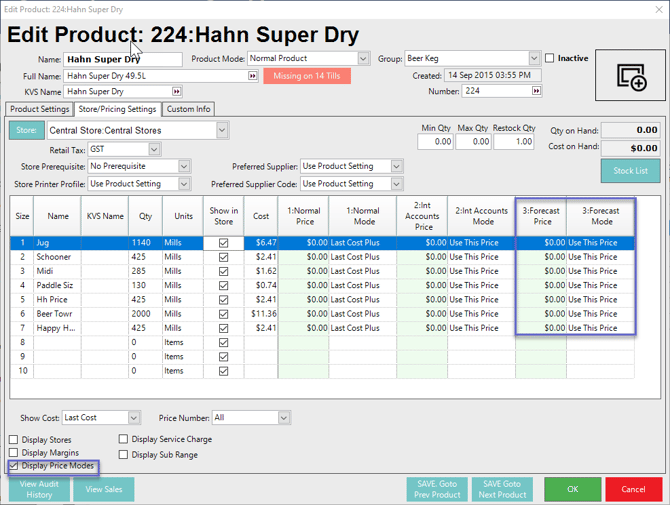Open the Show Cost dropdown

tap(134, 418)
